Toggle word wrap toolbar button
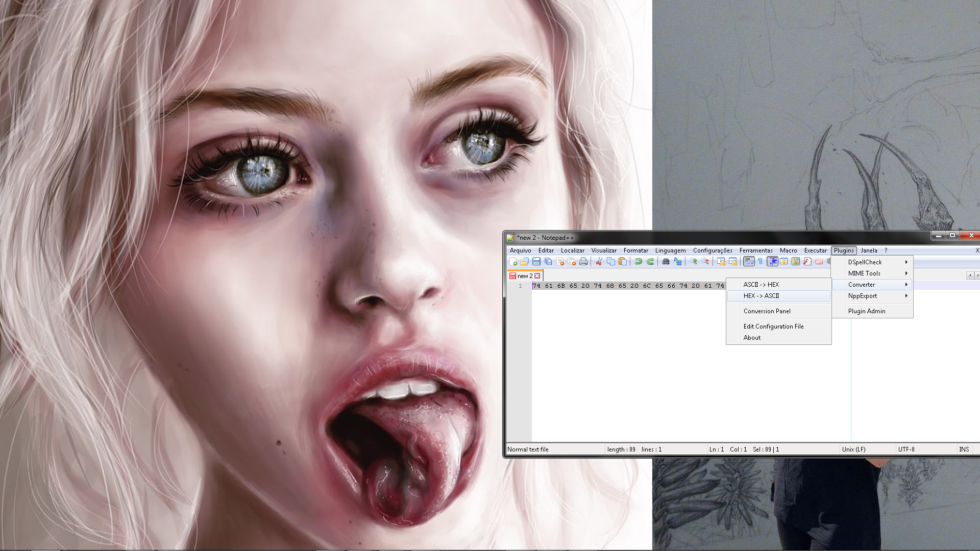The width and height of the screenshot is (980, 551). pos(749,261)
